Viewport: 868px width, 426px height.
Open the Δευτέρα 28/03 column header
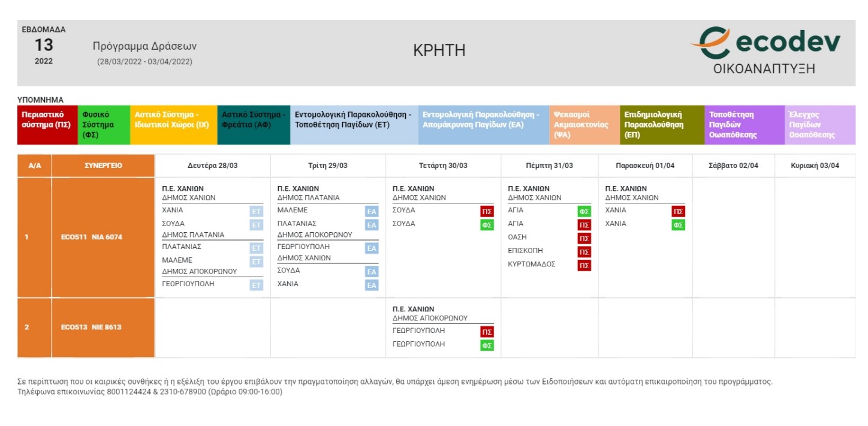coord(213,166)
